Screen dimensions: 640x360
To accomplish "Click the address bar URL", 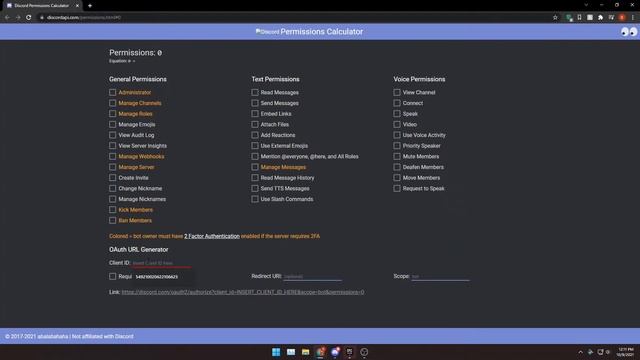I will point(84,18).
